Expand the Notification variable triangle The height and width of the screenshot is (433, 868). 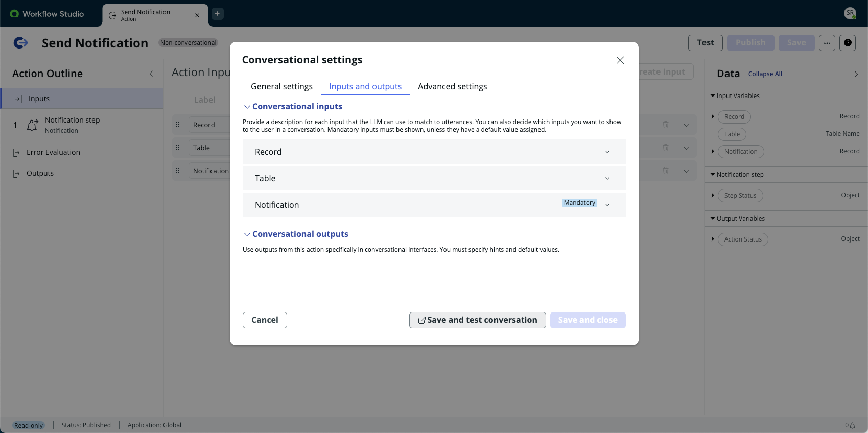pos(713,152)
